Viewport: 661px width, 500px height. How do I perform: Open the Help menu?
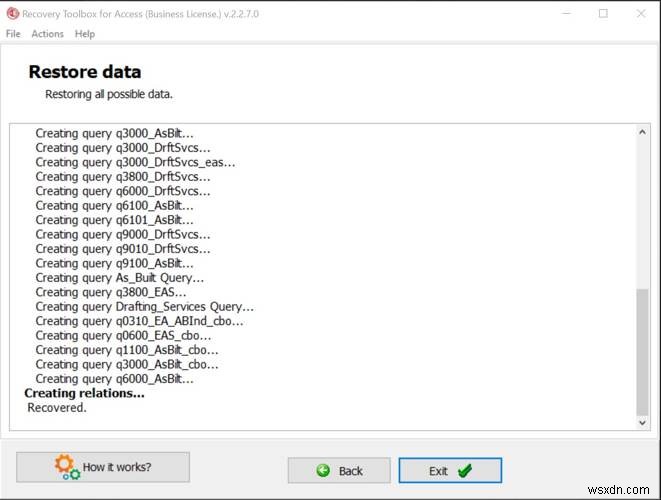[x=85, y=34]
